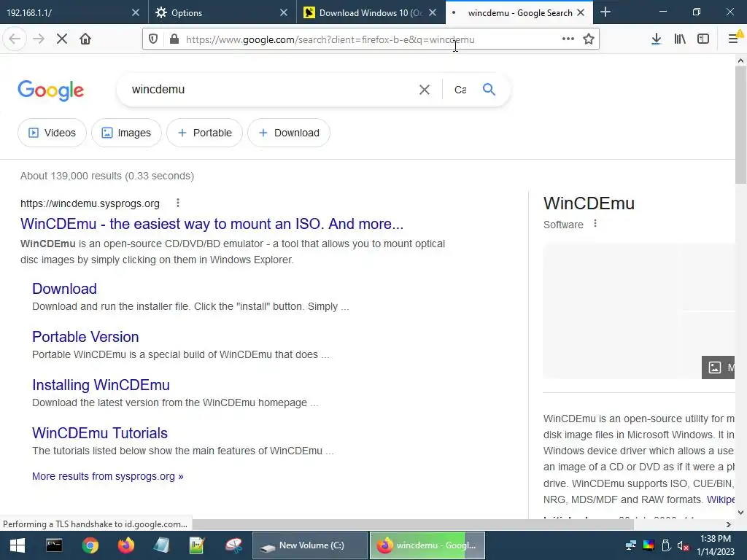Open More results from sysprogs.org
Screen dimensions: 747x560
click(108, 476)
